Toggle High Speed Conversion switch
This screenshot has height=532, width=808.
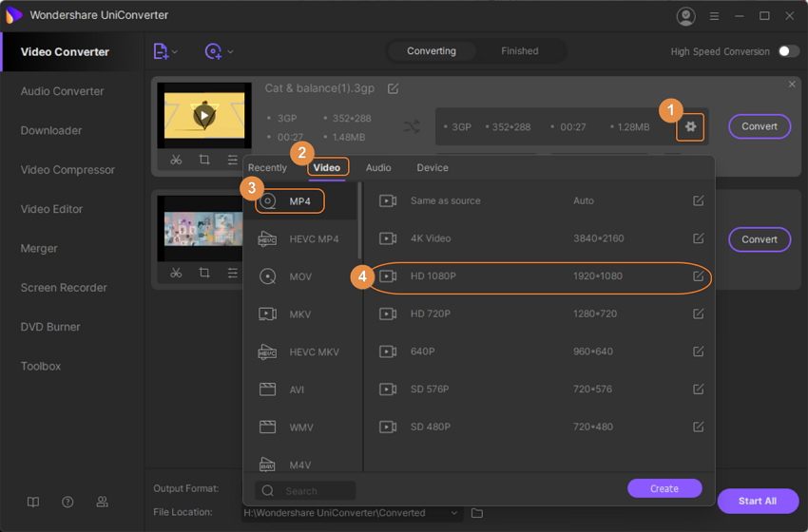[x=788, y=51]
